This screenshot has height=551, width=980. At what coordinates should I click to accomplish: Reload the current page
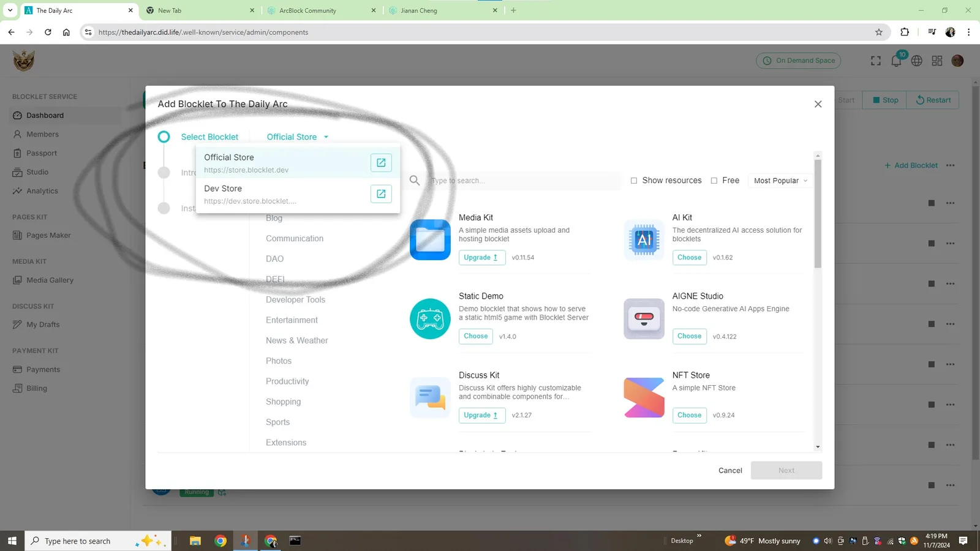[x=48, y=32]
